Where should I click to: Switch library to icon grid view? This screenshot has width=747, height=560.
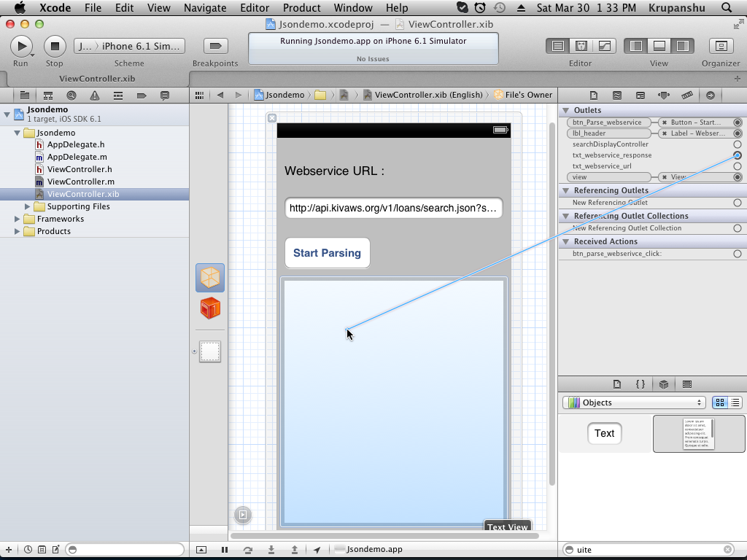tap(720, 402)
